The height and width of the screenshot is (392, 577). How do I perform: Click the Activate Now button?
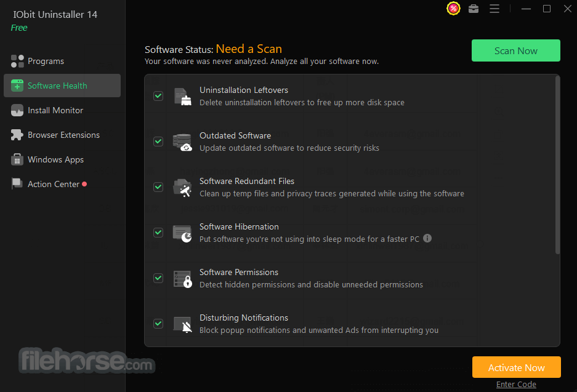[516, 367]
